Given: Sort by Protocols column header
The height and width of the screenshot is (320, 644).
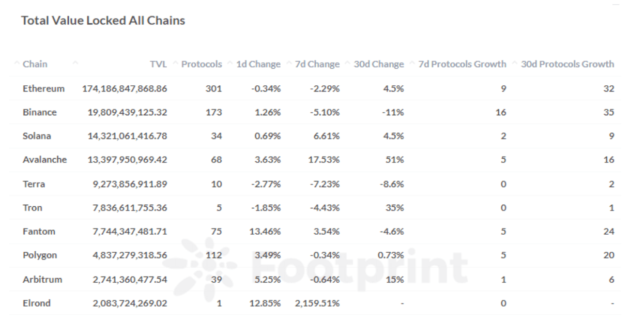Looking at the screenshot, I should [202, 64].
